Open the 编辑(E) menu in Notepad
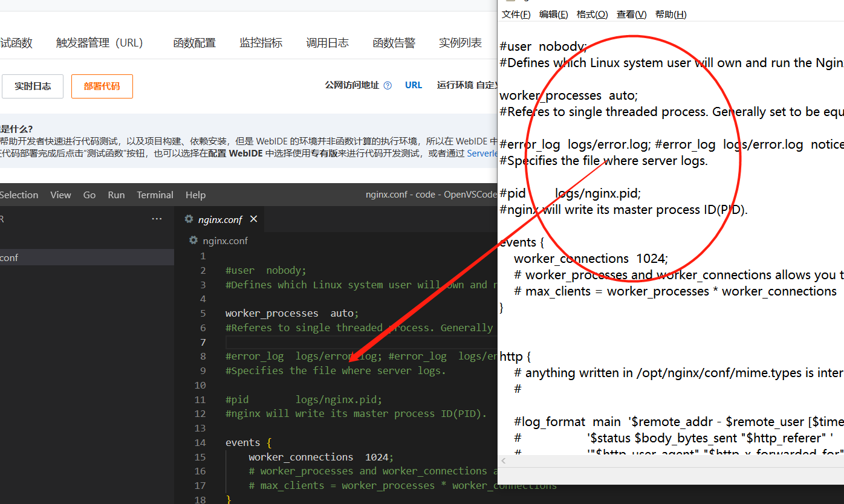844x504 pixels. tap(553, 14)
